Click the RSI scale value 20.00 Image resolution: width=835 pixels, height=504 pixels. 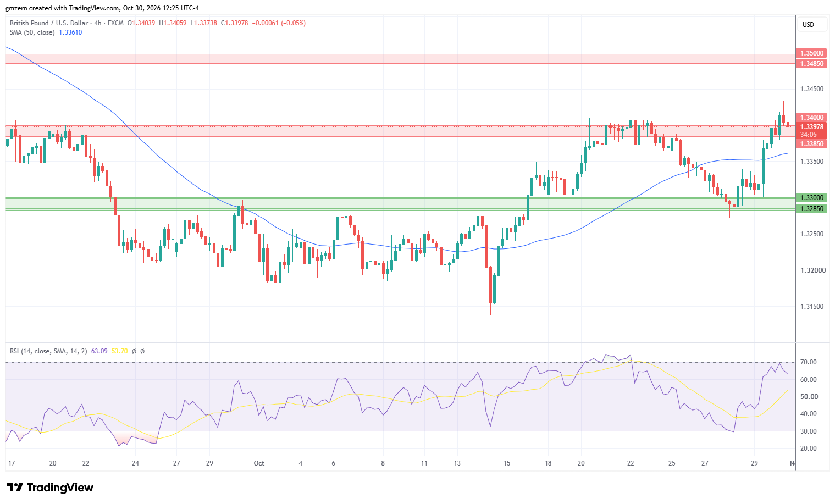point(808,448)
